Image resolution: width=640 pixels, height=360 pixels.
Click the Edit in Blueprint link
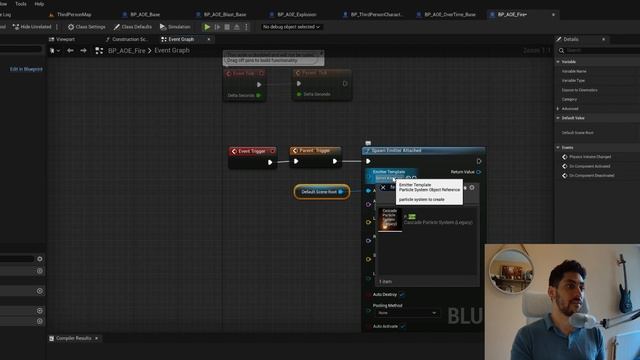click(x=26, y=69)
